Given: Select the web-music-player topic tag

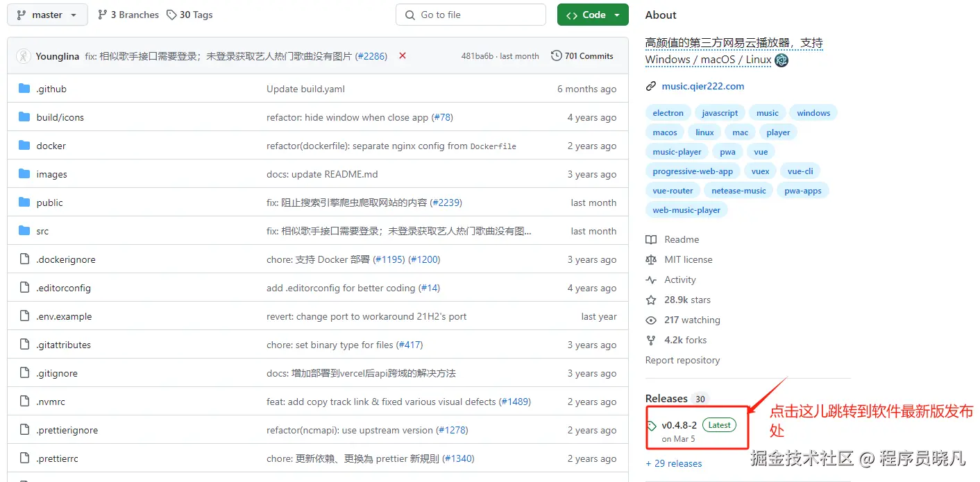Looking at the screenshot, I should (x=686, y=210).
